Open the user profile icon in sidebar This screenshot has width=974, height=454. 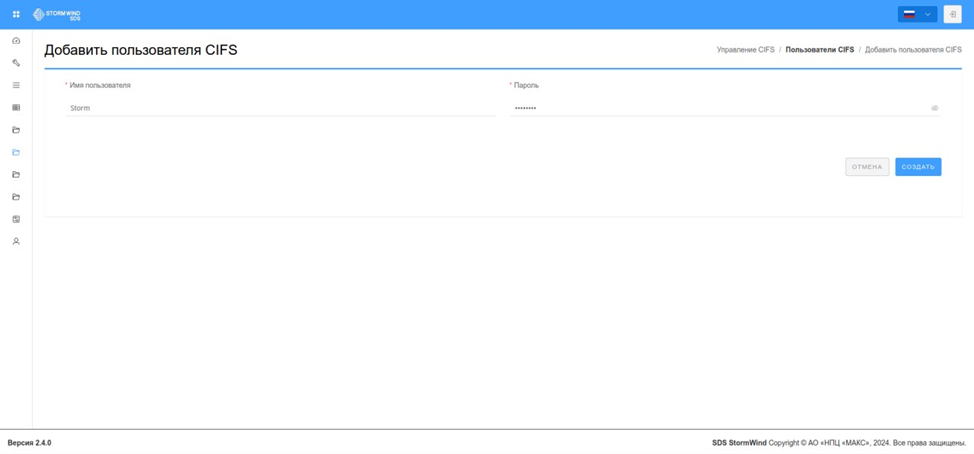[16, 242]
